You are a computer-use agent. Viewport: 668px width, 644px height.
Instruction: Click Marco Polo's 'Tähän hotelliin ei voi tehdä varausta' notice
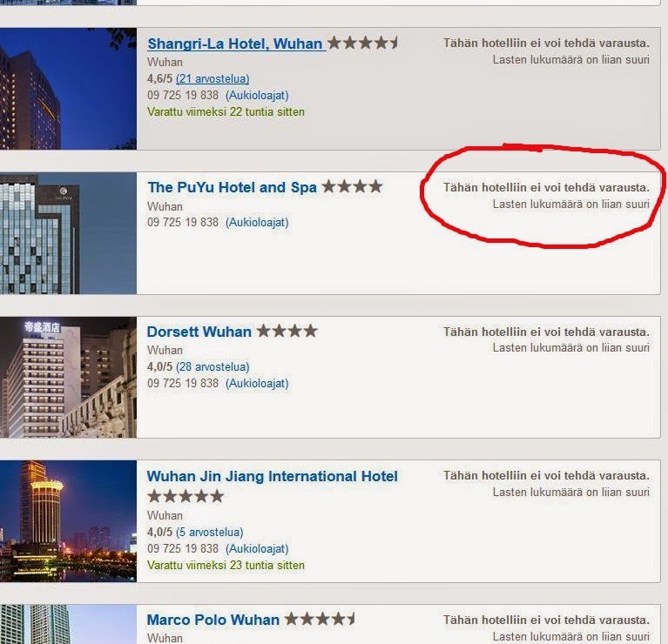coord(546,620)
